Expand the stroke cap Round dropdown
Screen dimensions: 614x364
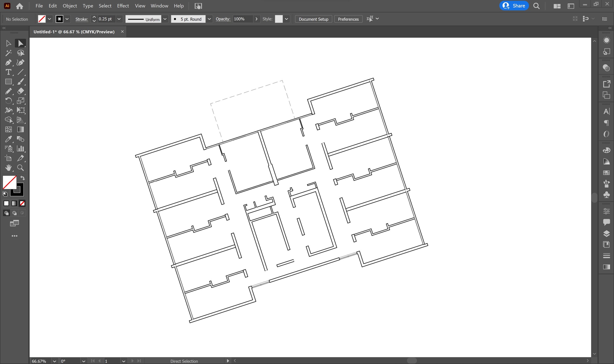point(209,19)
